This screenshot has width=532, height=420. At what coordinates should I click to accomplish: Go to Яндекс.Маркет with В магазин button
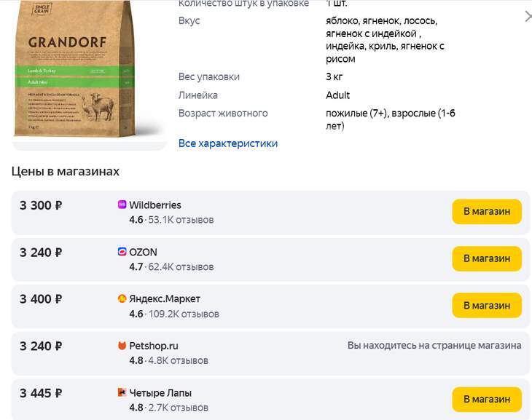tap(487, 306)
